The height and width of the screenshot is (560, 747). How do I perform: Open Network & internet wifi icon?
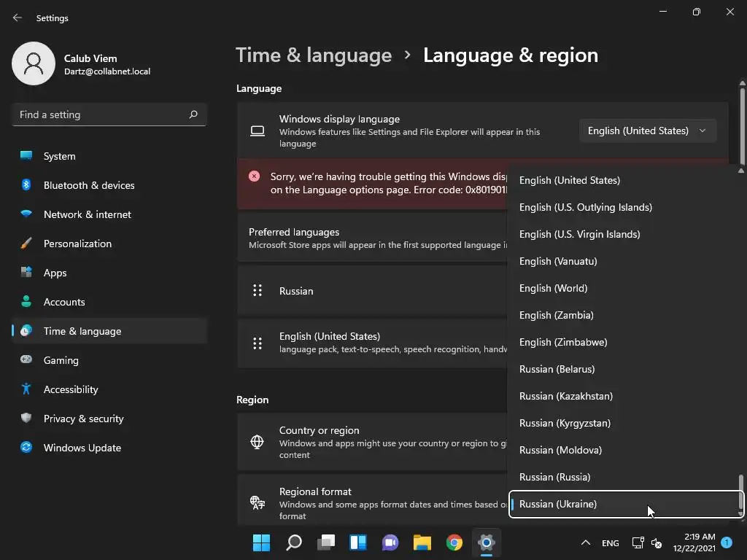click(x=26, y=214)
